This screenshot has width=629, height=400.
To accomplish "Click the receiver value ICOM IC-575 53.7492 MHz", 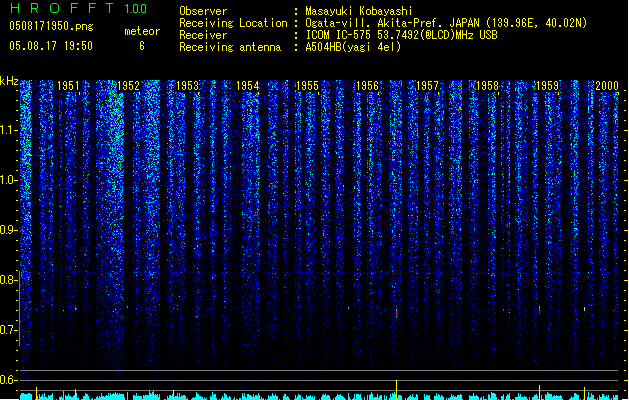I will click(402, 35).
